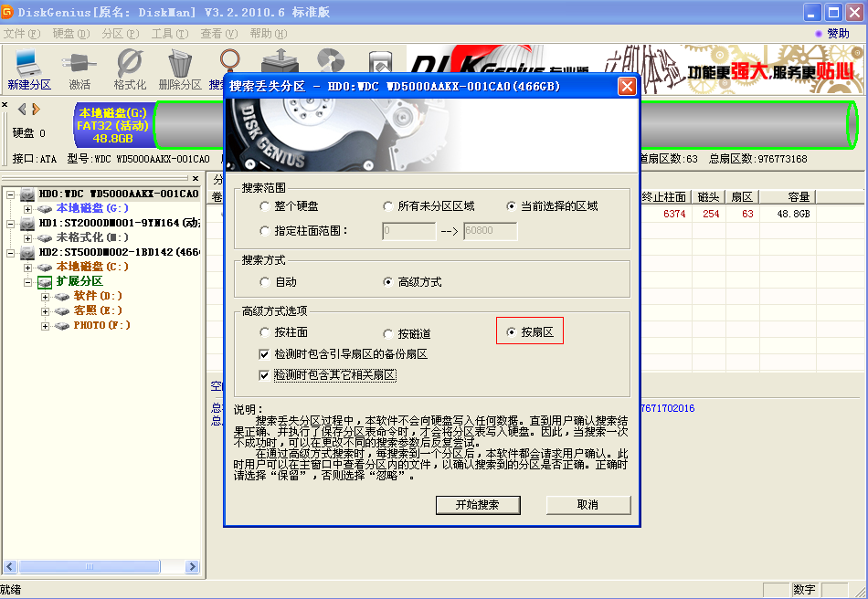Viewport: 868px width, 599px height.
Task: Select 整个硬盘 whole disk radio button
Action: 265,206
